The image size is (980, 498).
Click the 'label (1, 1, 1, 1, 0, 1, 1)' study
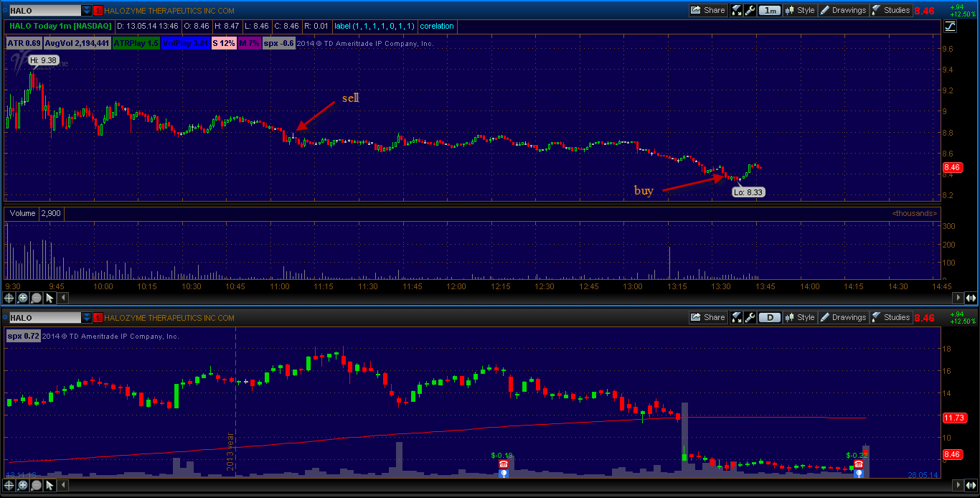click(x=374, y=26)
